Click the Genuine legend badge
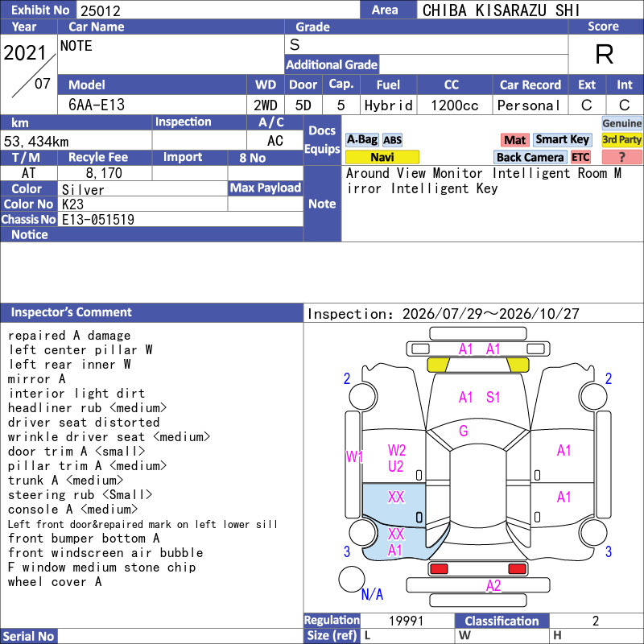The width and height of the screenshot is (644, 644). 621,123
